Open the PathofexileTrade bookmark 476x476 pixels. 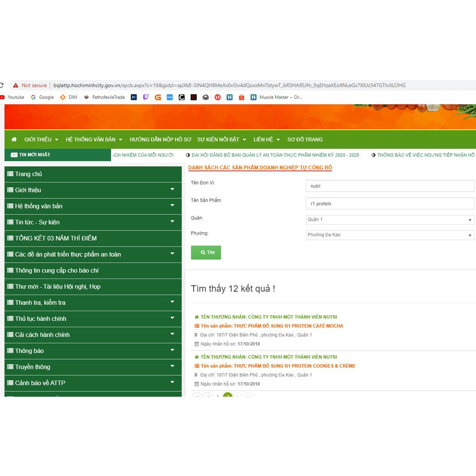104,97
